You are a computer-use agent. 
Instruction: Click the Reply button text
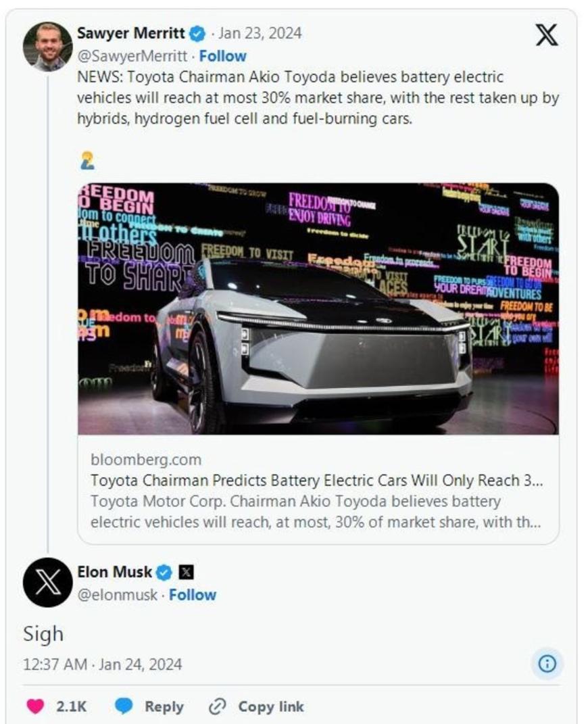pos(164,706)
